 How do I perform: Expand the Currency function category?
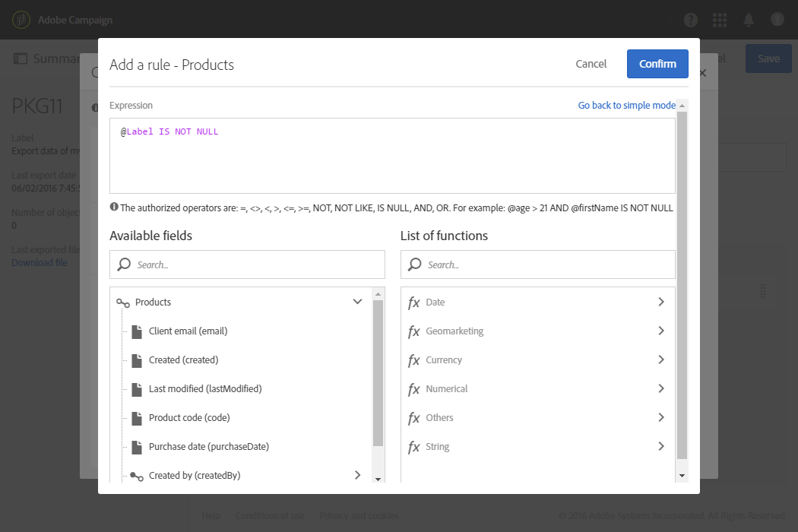tap(660, 359)
